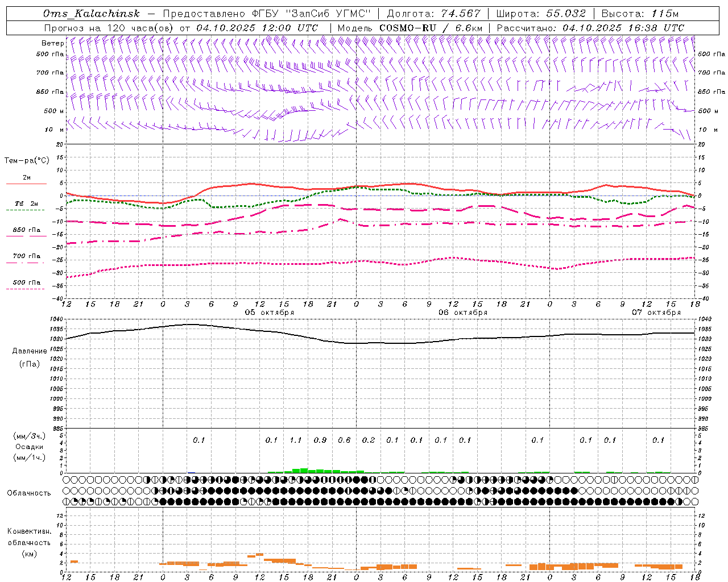The image size is (728, 582).
Task: Click the precipitation value "0.2"
Action: coord(369,440)
